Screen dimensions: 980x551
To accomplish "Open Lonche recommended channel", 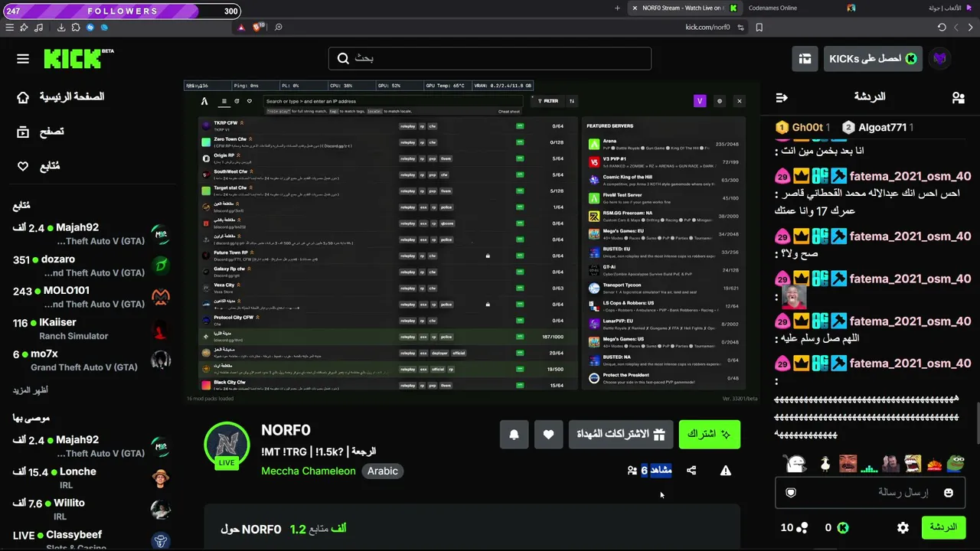I will pos(92,478).
